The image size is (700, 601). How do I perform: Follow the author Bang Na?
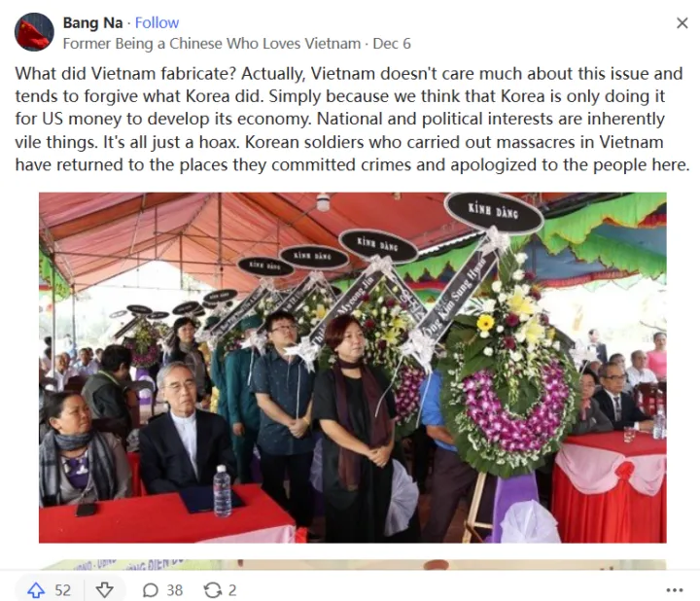(157, 22)
